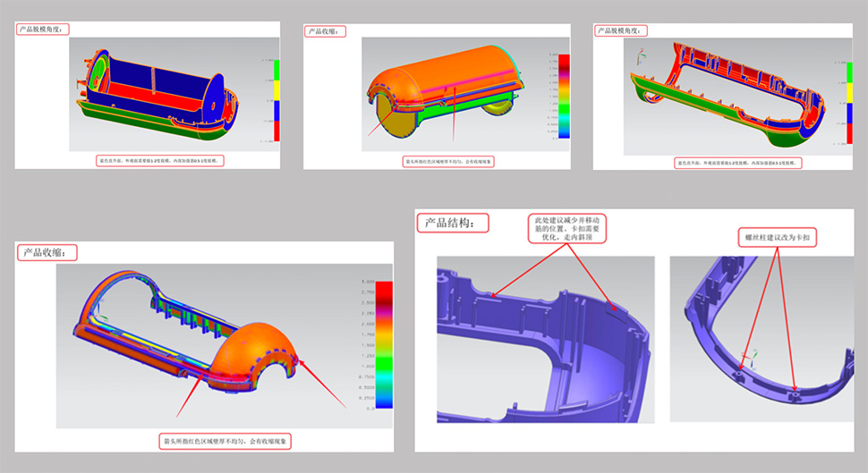This screenshot has height=473, width=868.
Task: Click the large 产品结构 heading
Action: click(455, 223)
